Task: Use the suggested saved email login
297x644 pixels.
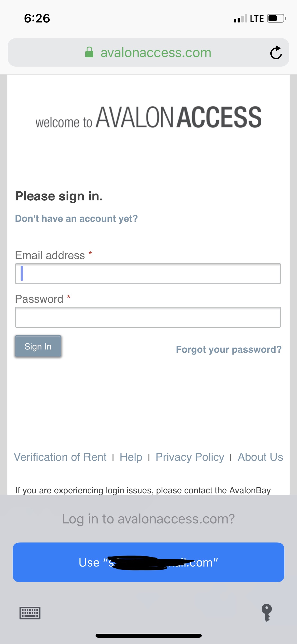Action: 148,562
